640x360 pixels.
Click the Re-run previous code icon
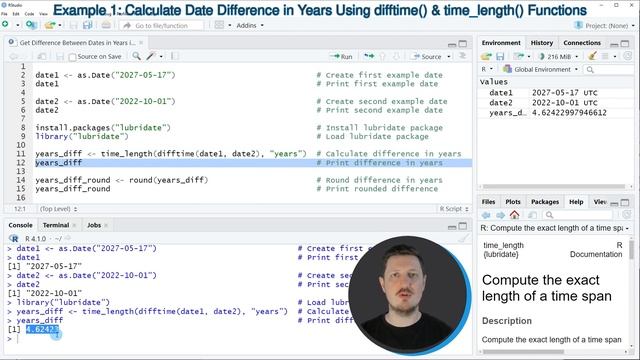(x=369, y=56)
